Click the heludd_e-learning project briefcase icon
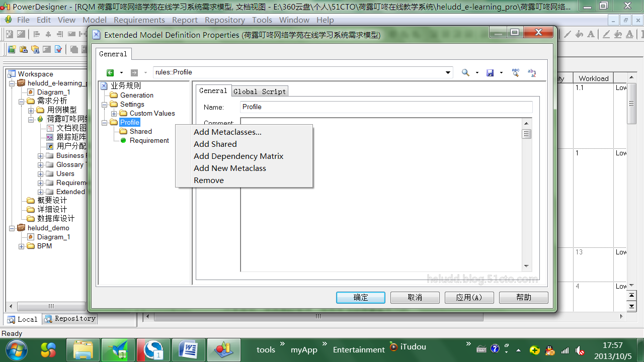The image size is (644, 362). click(21, 83)
